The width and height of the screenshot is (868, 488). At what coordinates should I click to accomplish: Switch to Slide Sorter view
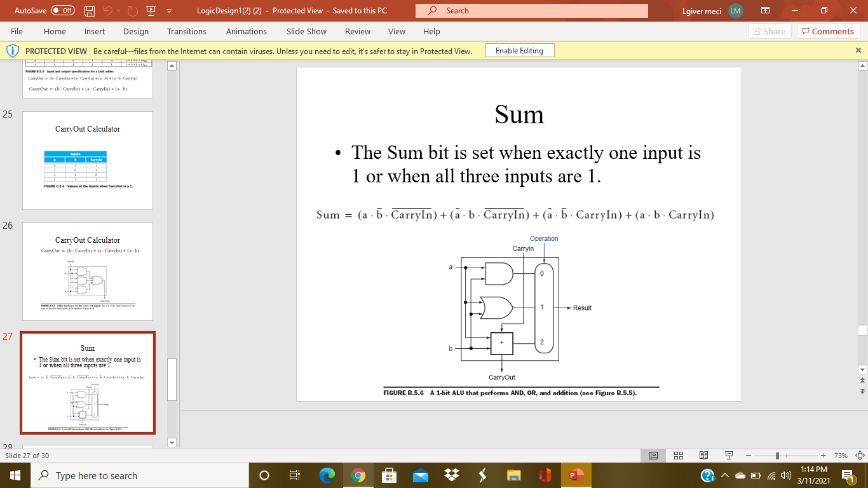coord(678,456)
